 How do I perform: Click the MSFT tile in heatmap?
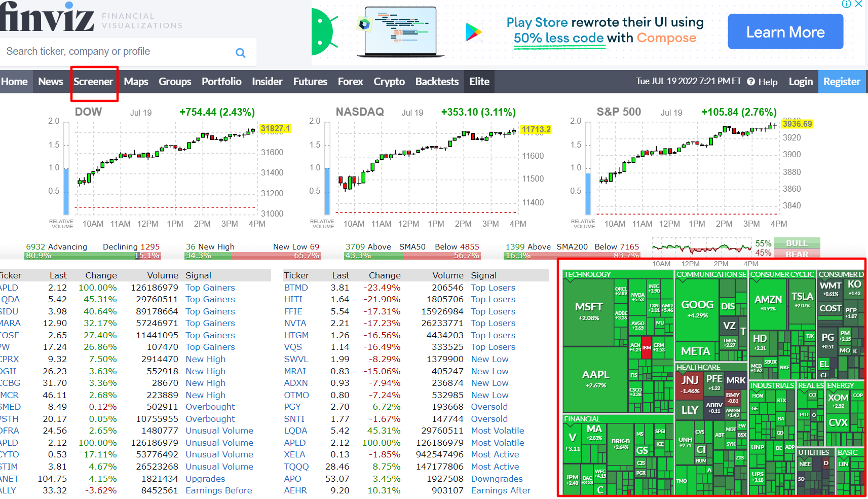pos(588,311)
